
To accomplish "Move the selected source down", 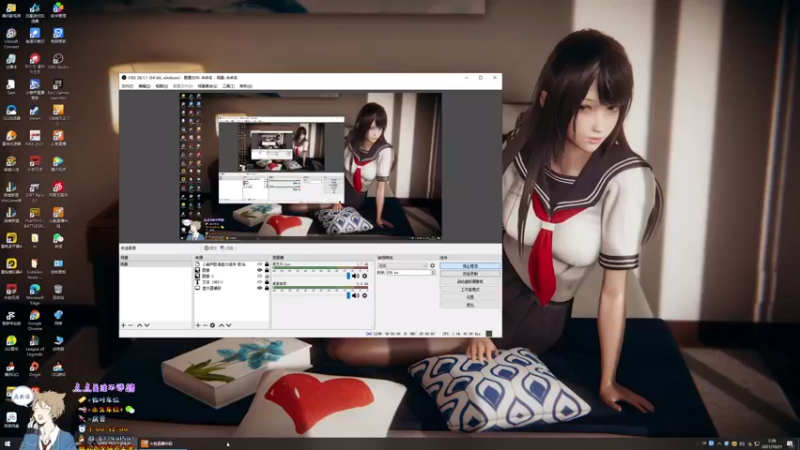I will tap(229, 325).
